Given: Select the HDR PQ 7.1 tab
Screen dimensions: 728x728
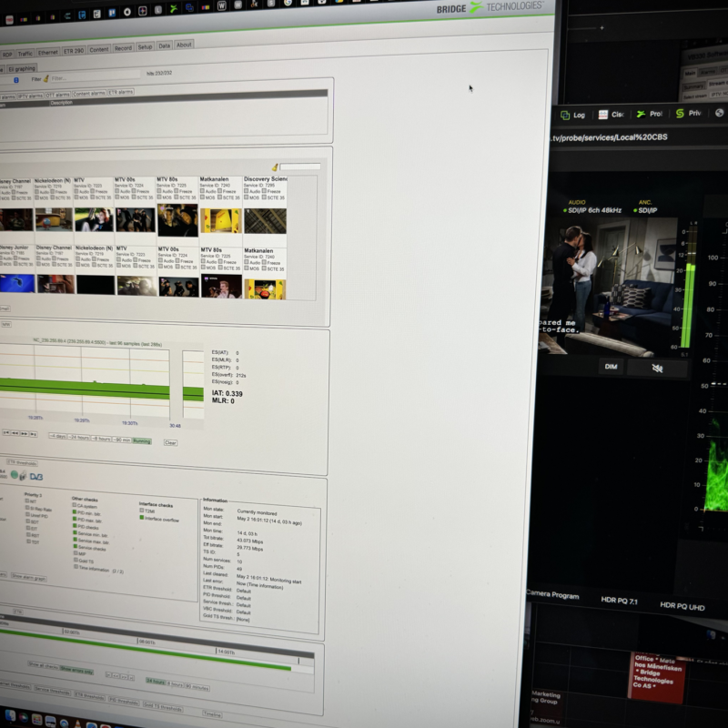Looking at the screenshot, I should (x=619, y=601).
